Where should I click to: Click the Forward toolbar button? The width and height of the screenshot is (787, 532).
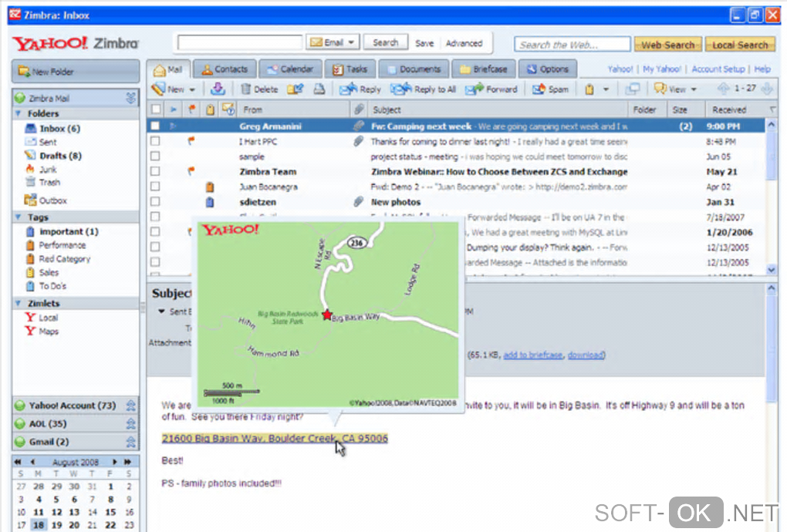491,89
